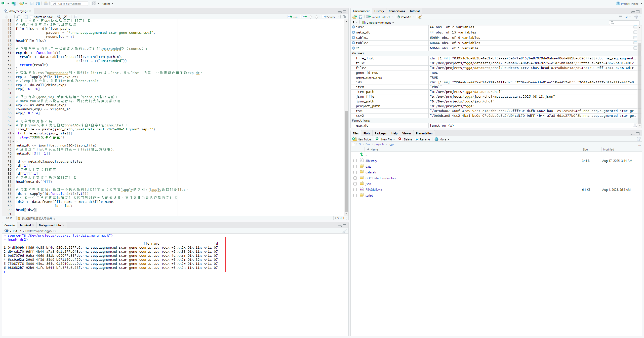Screen dimensions: 644x338
Task: Check the script folder checkbox
Action: (355, 196)
